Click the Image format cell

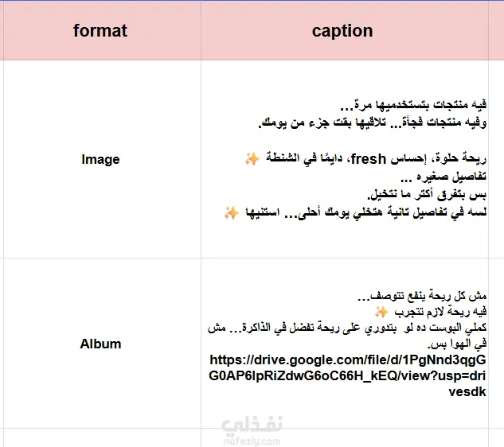pos(102,159)
